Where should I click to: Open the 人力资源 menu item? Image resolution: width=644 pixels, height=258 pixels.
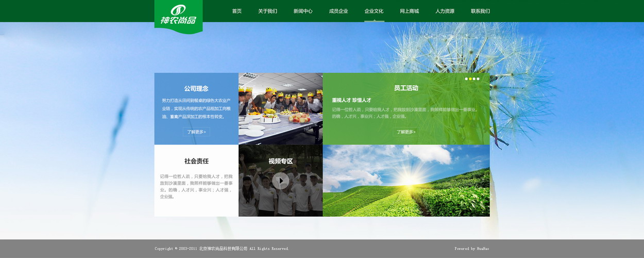point(445,11)
